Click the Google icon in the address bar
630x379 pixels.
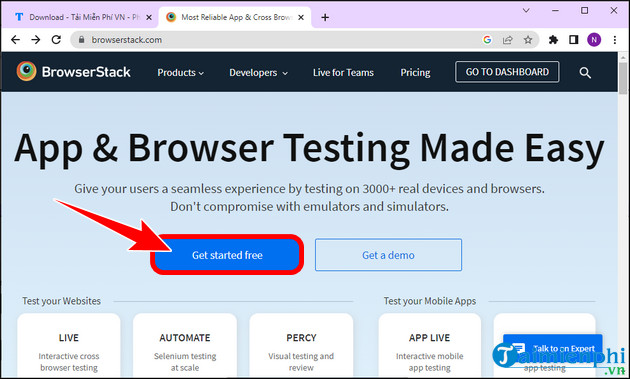[487, 39]
